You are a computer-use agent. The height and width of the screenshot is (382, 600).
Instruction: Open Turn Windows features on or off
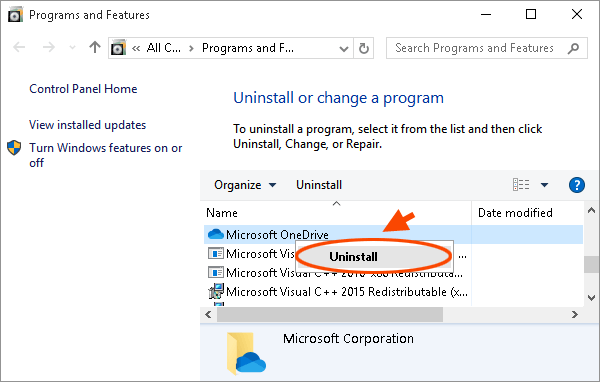(x=106, y=155)
